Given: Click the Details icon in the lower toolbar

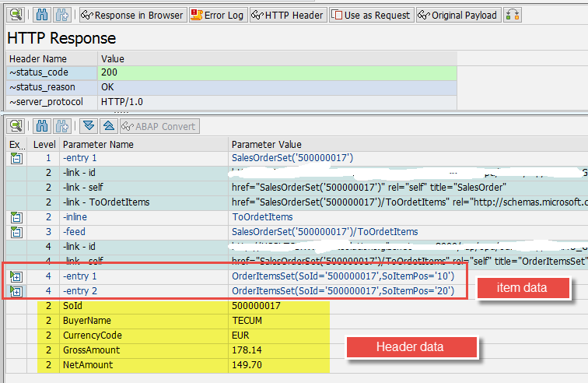Looking at the screenshot, I should pyautogui.click(x=16, y=126).
